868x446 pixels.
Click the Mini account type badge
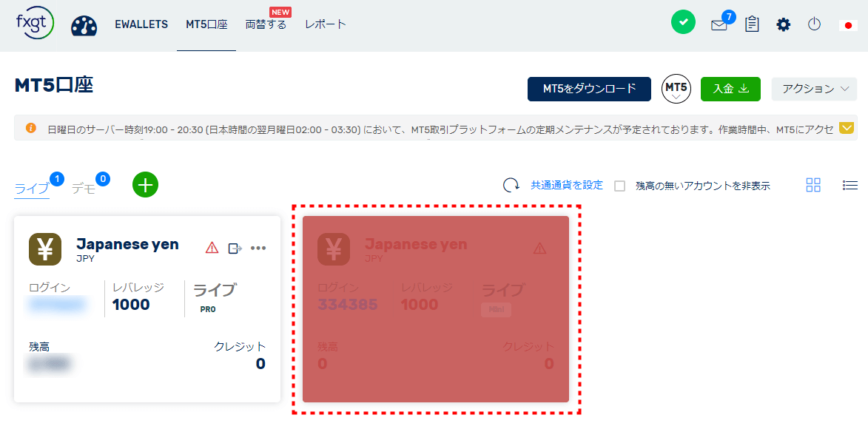(496, 309)
